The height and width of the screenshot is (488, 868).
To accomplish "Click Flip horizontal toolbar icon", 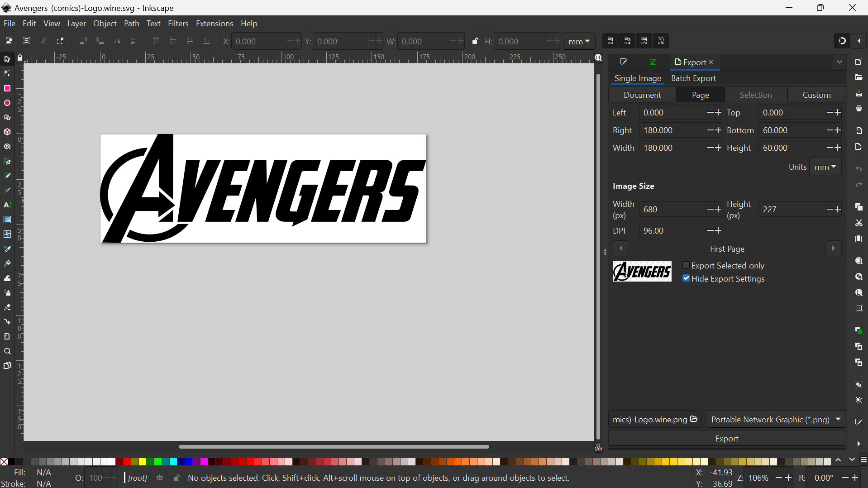I will click(x=117, y=41).
